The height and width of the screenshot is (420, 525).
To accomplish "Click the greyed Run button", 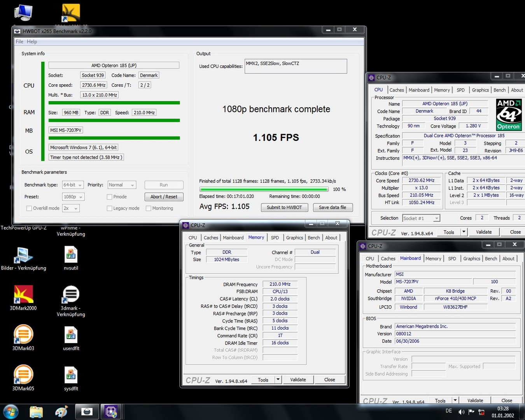I will (x=164, y=185).
